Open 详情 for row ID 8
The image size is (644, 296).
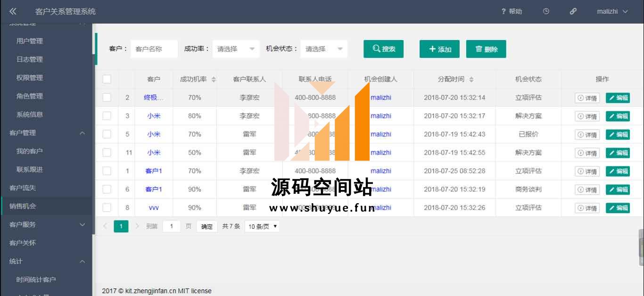coord(587,208)
